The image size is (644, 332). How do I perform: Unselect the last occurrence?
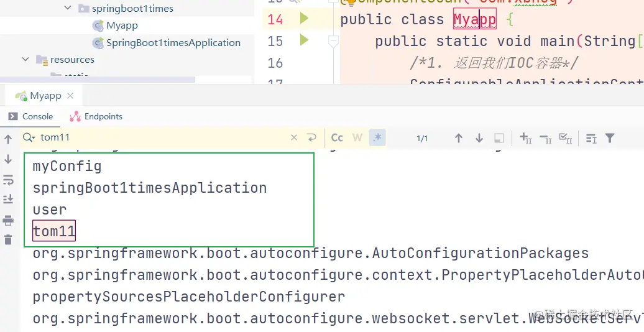tap(545, 139)
